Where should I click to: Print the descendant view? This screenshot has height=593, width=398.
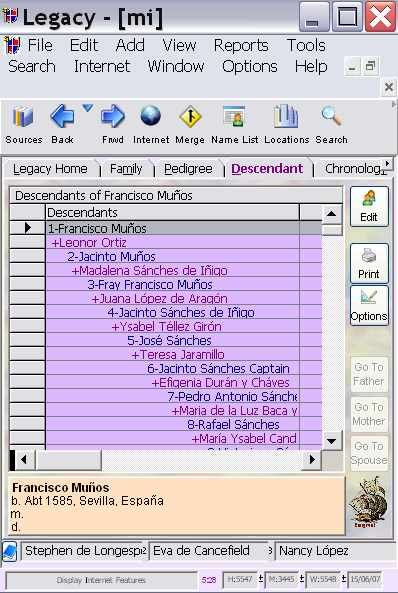[x=369, y=263]
